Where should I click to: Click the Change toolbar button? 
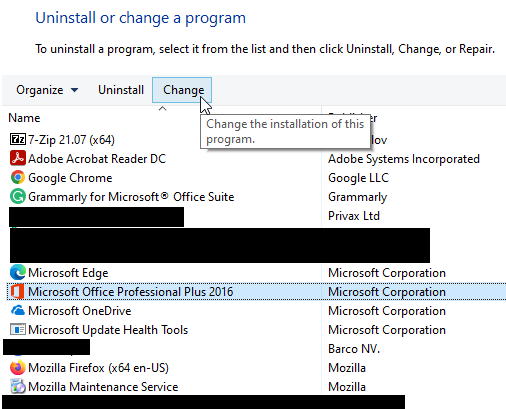(x=182, y=90)
